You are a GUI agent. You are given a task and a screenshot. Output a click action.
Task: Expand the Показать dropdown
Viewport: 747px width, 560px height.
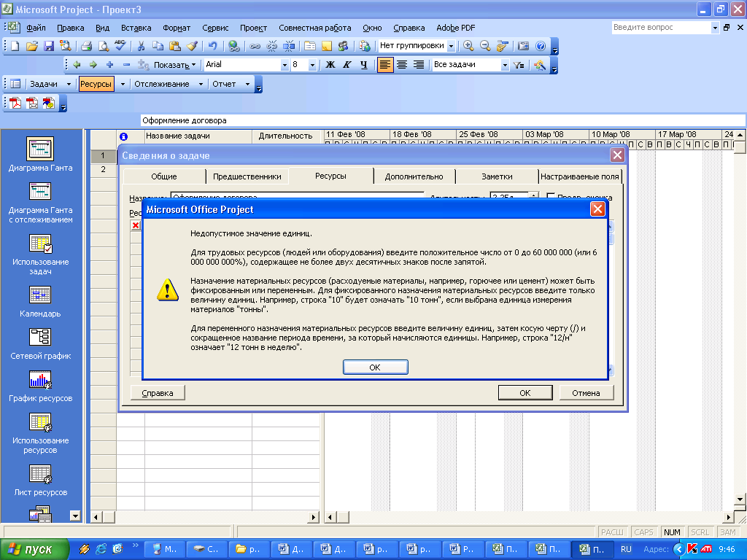174,65
